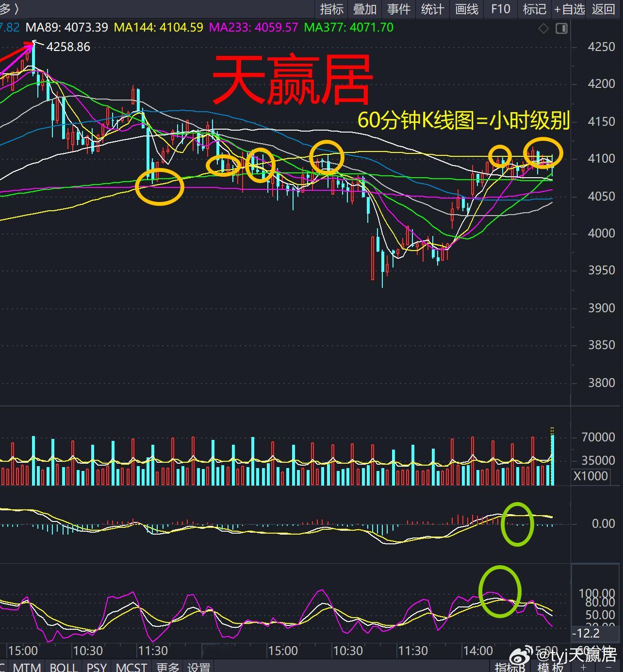Click the leftmost 11:30 time axis label

click(152, 650)
